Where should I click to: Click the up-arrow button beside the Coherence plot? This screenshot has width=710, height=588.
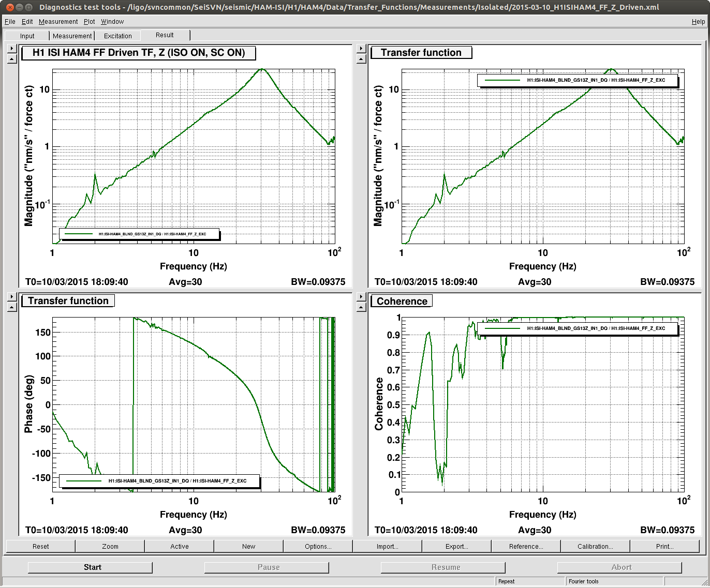click(361, 307)
